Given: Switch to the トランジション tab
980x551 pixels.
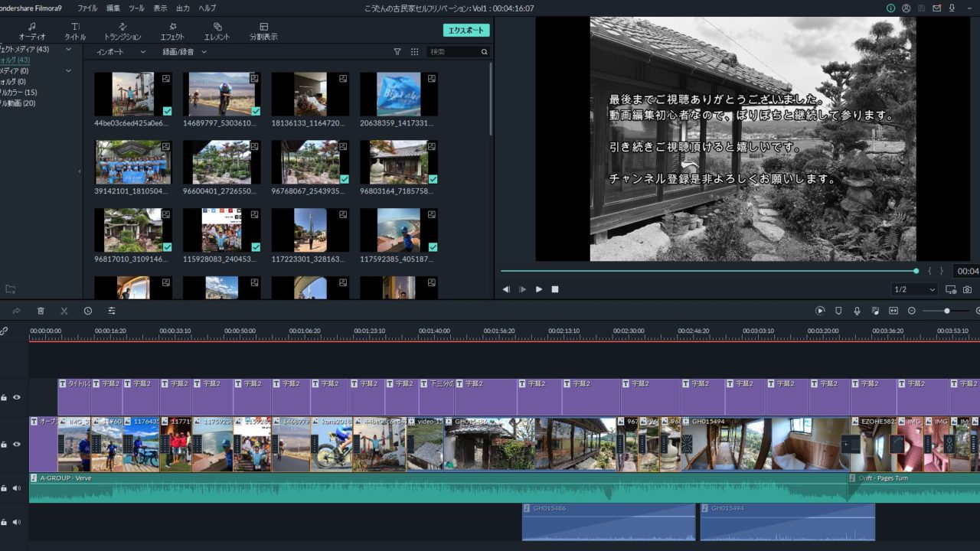Looking at the screenshot, I should tap(122, 31).
